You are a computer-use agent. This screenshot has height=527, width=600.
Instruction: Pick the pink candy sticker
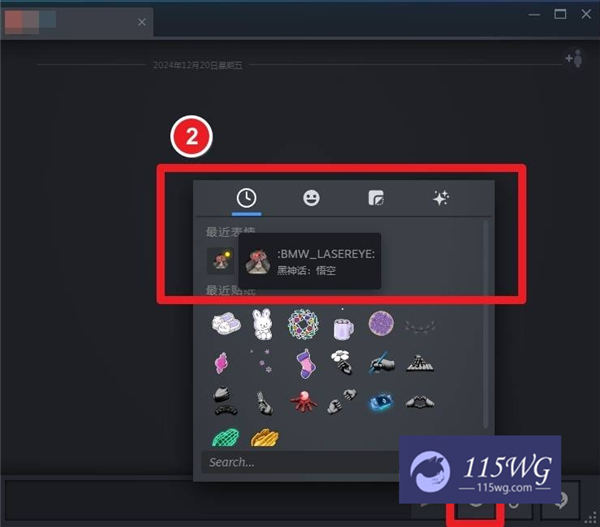point(221,362)
